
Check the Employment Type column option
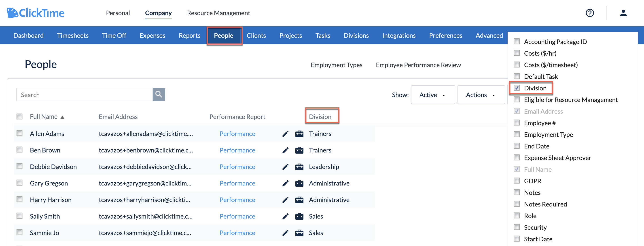pyautogui.click(x=517, y=134)
